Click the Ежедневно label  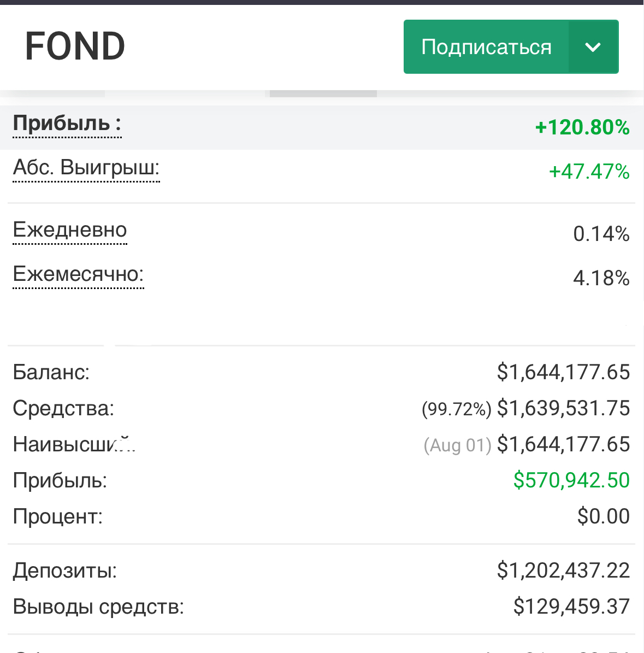click(70, 230)
